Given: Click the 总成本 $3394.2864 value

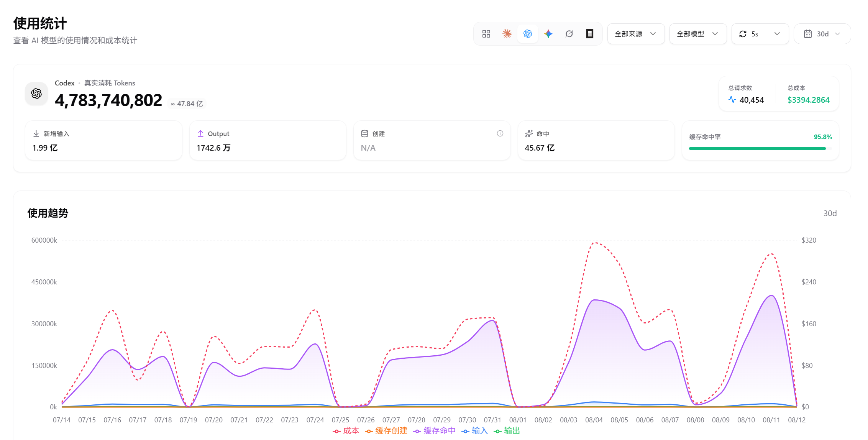Looking at the screenshot, I should [x=808, y=100].
